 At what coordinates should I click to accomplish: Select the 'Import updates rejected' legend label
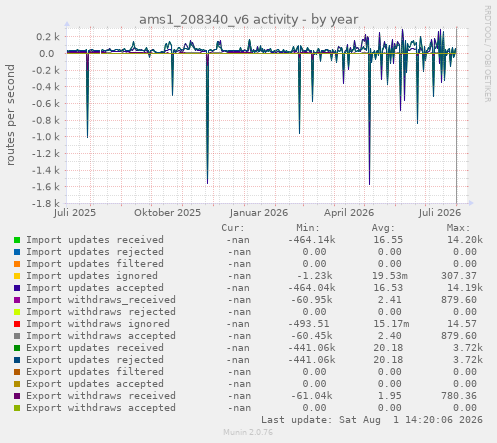(95, 252)
